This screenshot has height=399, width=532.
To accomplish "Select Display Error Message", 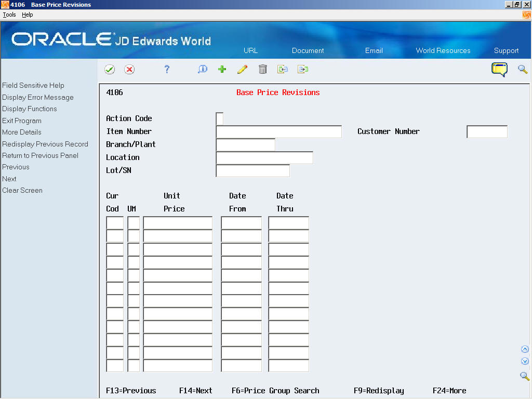I will point(37,97).
